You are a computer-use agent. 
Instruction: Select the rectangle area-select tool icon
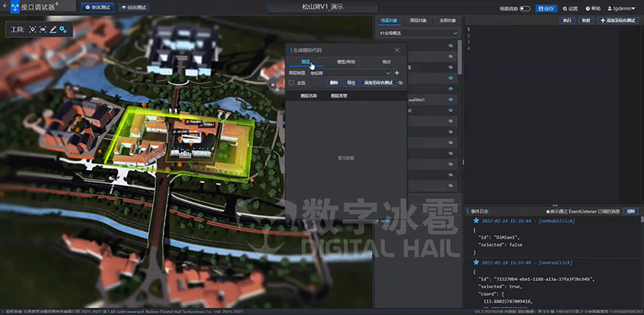(x=43, y=29)
